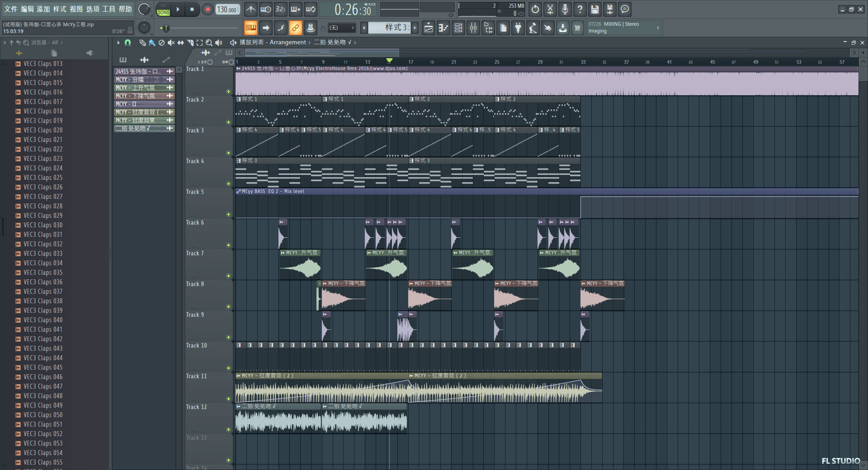Add new pattern with plus button
Screen dimensions: 868x470
coord(415,28)
